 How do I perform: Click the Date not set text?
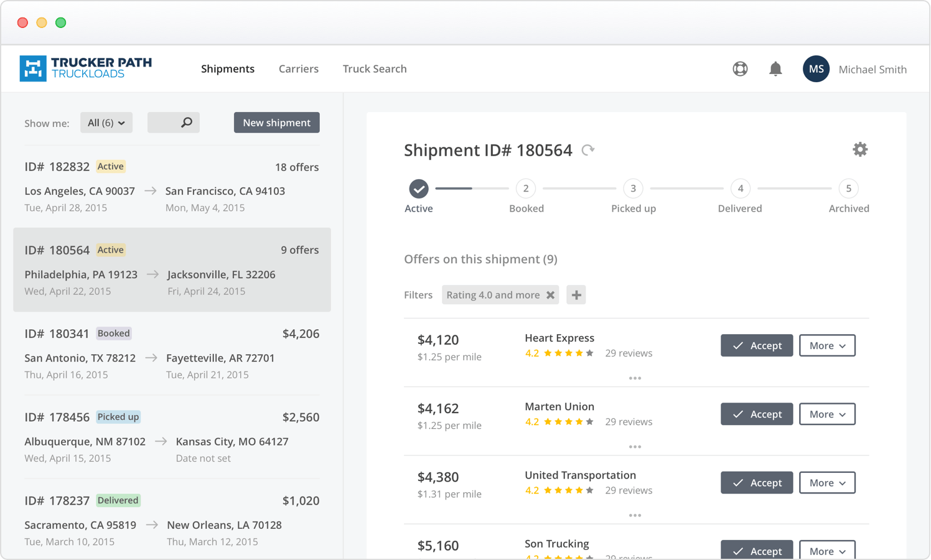[203, 458]
